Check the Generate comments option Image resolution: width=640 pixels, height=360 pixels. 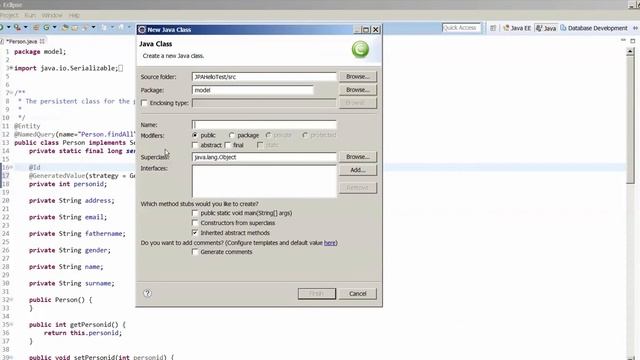[x=195, y=252]
